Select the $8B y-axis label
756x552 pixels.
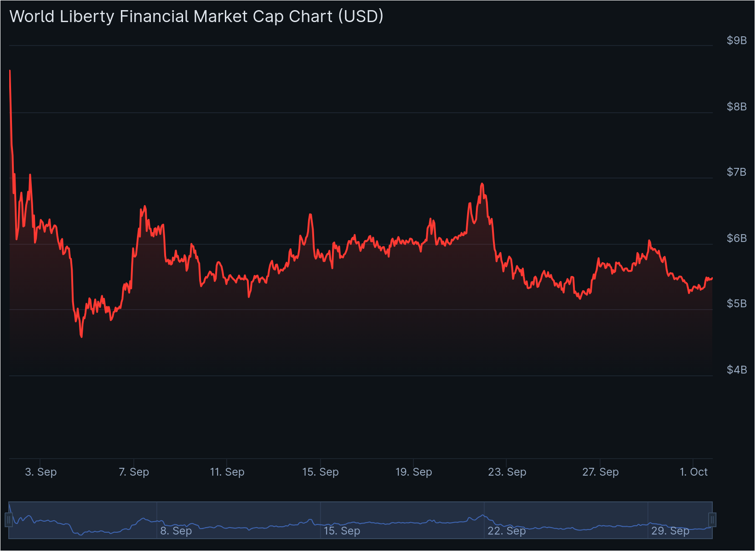pos(736,107)
